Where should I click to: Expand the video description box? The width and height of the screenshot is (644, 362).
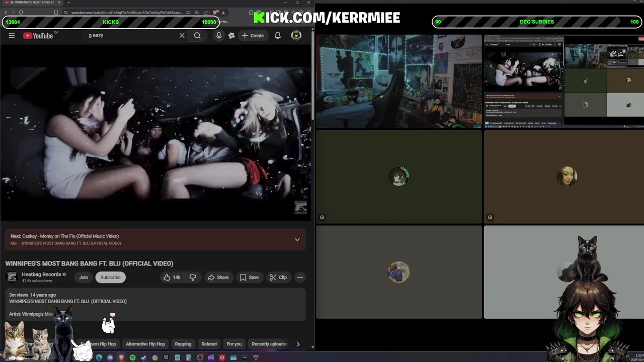coord(155,304)
